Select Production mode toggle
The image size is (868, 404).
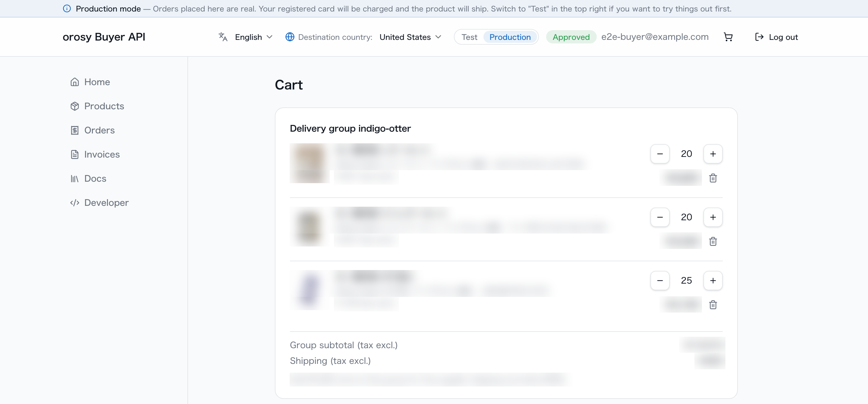510,37
